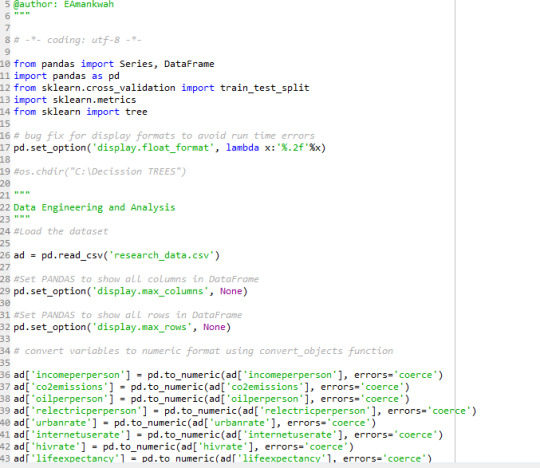Click the 'display.float_format' string
This screenshot has width=540, height=468.
point(153,148)
